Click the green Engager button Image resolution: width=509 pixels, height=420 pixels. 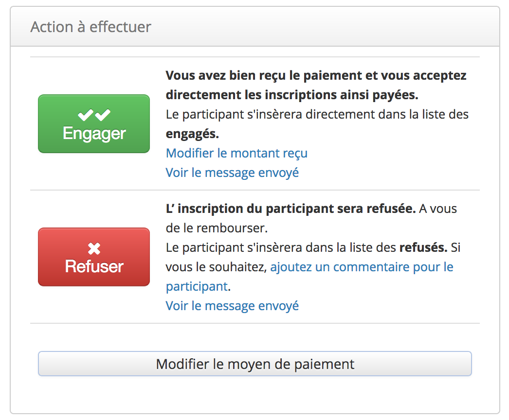pos(94,123)
